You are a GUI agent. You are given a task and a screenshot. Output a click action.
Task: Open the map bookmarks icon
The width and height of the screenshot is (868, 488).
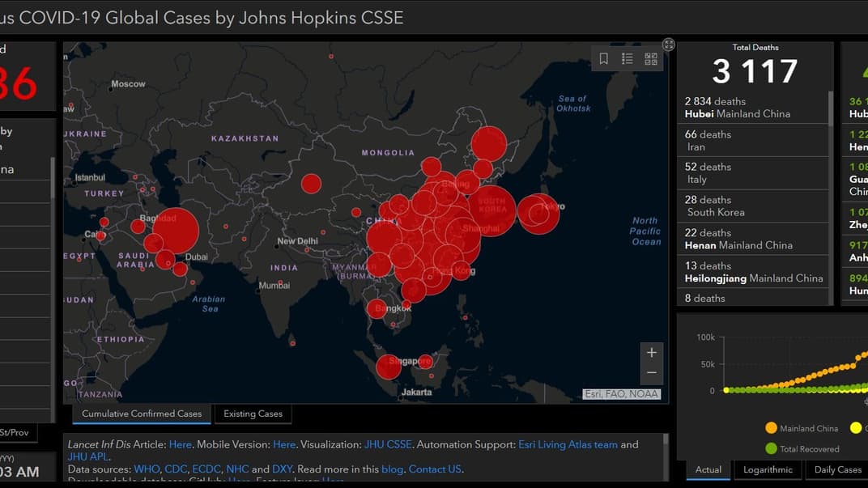coord(604,58)
